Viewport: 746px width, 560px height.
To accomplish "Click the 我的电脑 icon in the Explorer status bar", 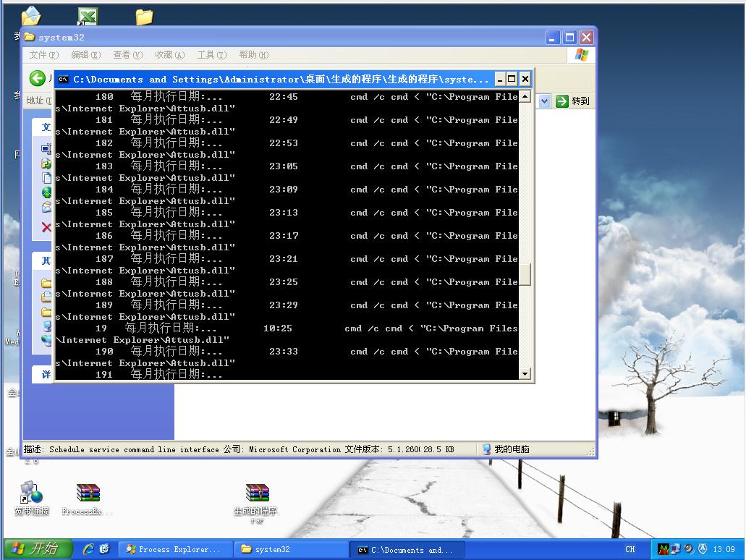I will (x=486, y=449).
